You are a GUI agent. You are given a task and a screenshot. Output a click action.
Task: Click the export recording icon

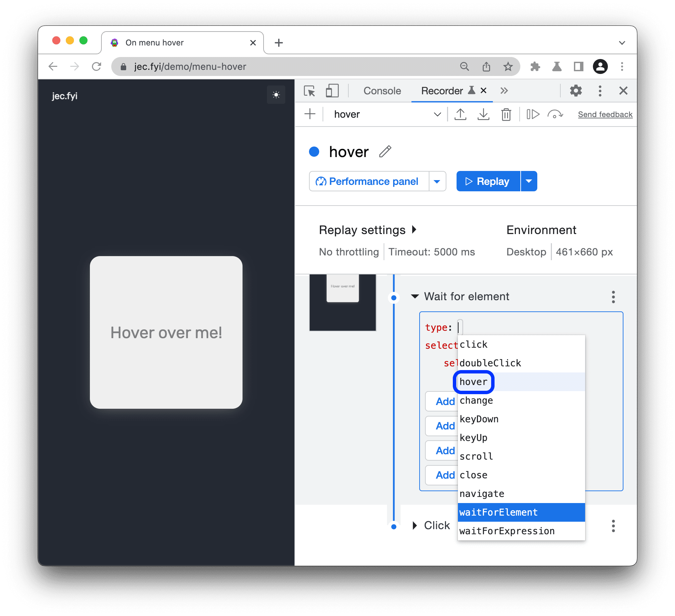click(x=461, y=113)
